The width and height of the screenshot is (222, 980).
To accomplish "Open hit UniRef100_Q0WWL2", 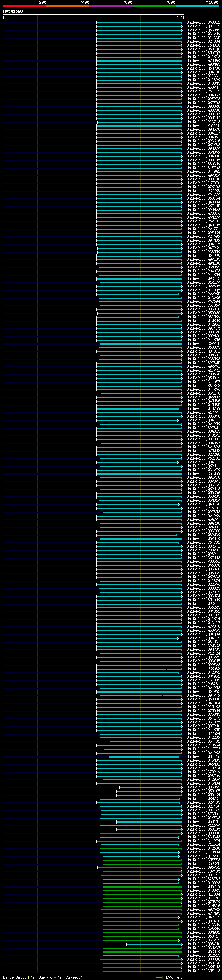I will (x=203, y=23).
